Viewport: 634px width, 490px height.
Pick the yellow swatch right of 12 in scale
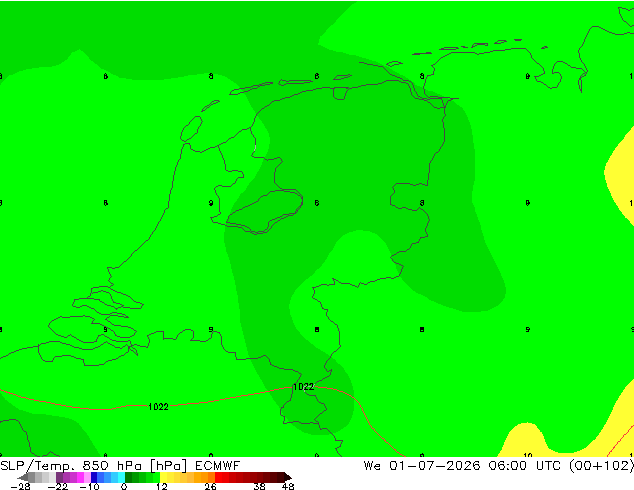point(163,477)
